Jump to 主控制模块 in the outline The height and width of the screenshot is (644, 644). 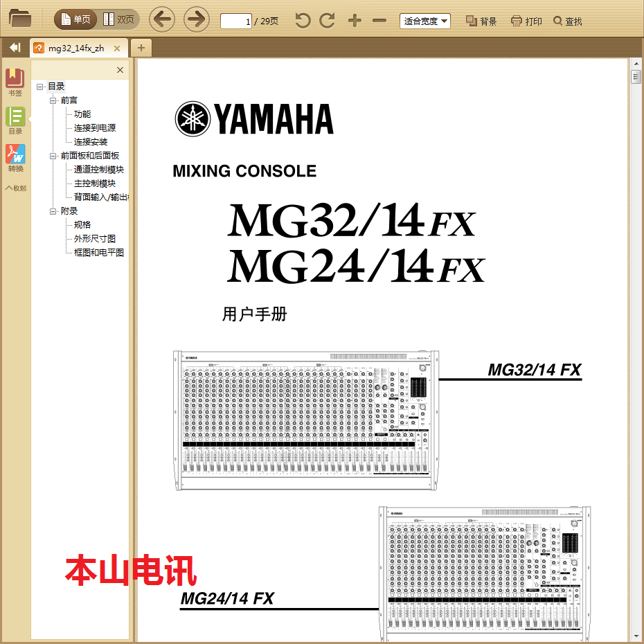[x=95, y=184]
